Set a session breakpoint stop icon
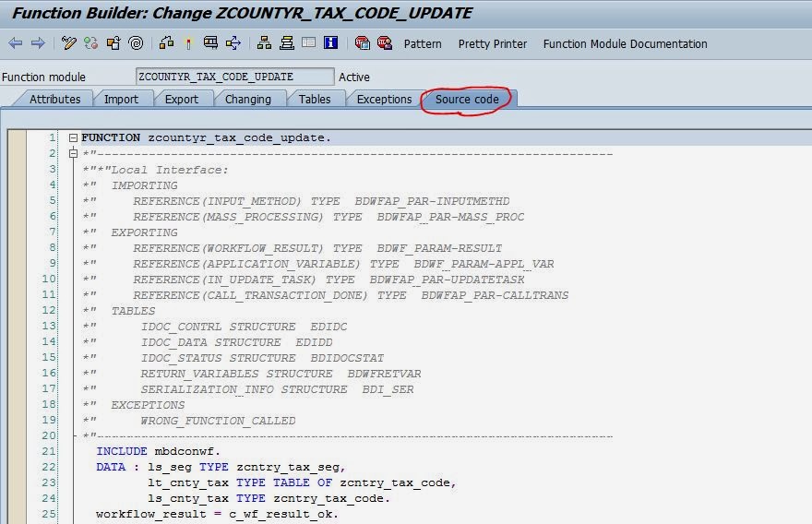The image size is (812, 524). coord(362,43)
